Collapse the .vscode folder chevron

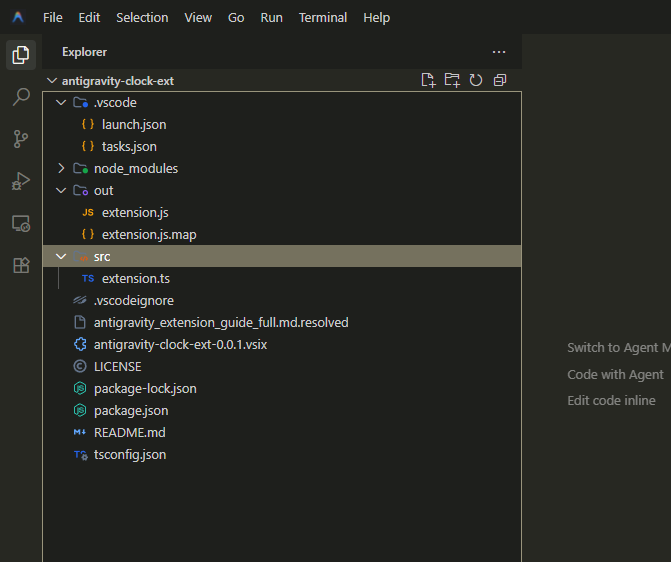point(61,102)
